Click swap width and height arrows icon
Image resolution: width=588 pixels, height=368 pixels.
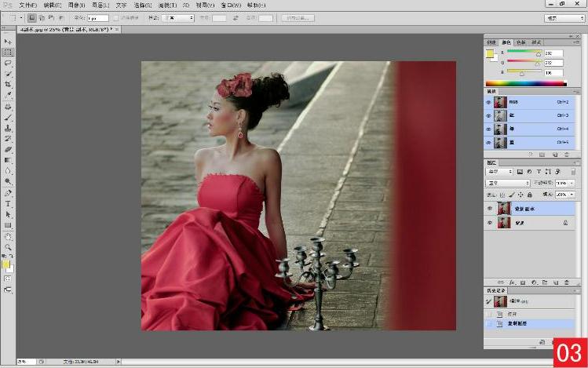click(236, 18)
